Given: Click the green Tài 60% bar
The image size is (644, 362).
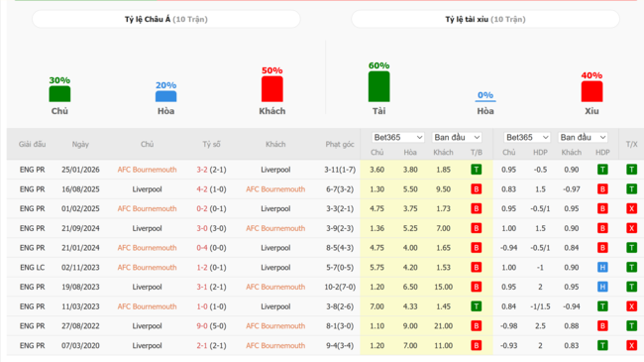Looking at the screenshot, I should [x=378, y=86].
